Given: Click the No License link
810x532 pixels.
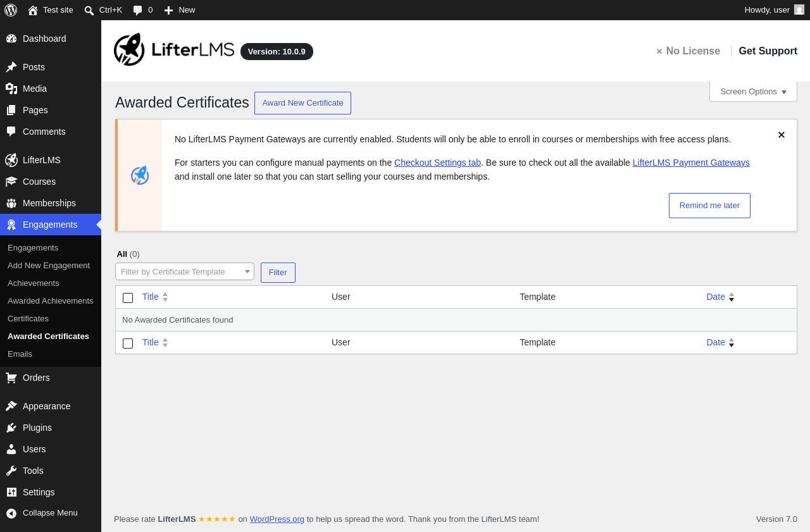Looking at the screenshot, I should 688,51.
